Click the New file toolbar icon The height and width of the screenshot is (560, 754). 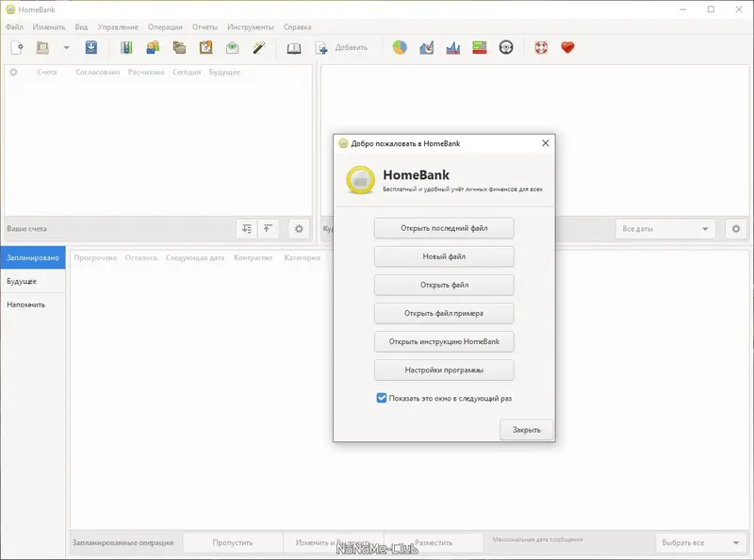[17, 47]
